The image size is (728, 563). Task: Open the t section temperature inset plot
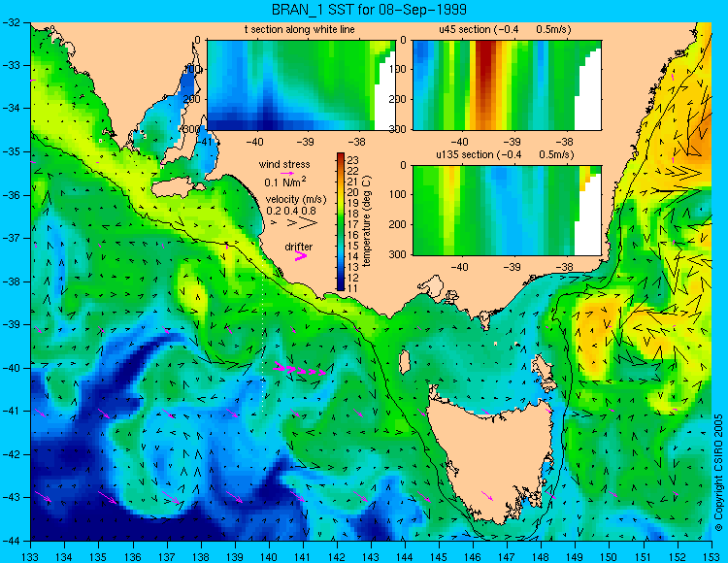pos(301,85)
